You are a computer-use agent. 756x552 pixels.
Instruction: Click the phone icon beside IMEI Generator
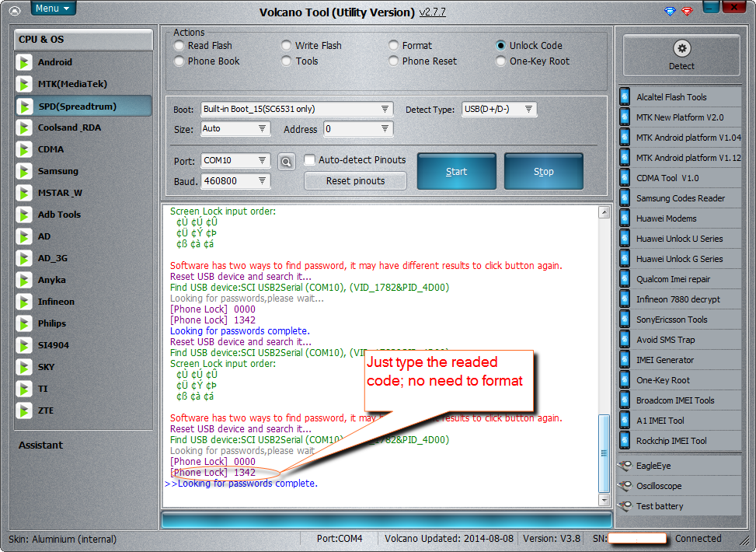tap(625, 359)
